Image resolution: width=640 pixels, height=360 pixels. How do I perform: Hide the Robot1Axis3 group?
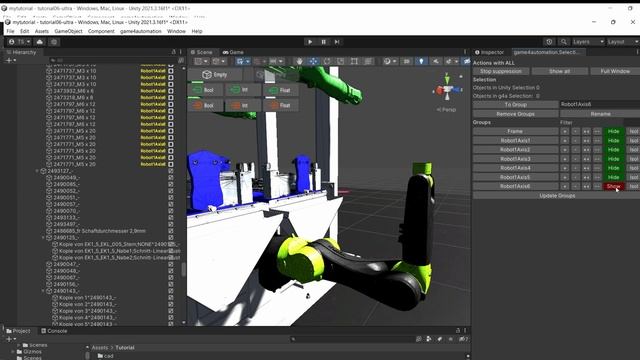613,159
